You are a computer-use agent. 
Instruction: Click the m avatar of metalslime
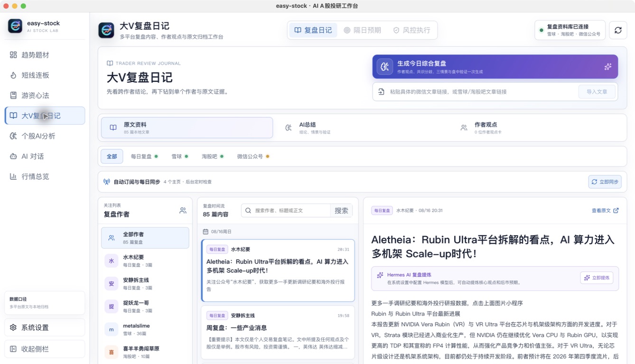[x=112, y=329]
